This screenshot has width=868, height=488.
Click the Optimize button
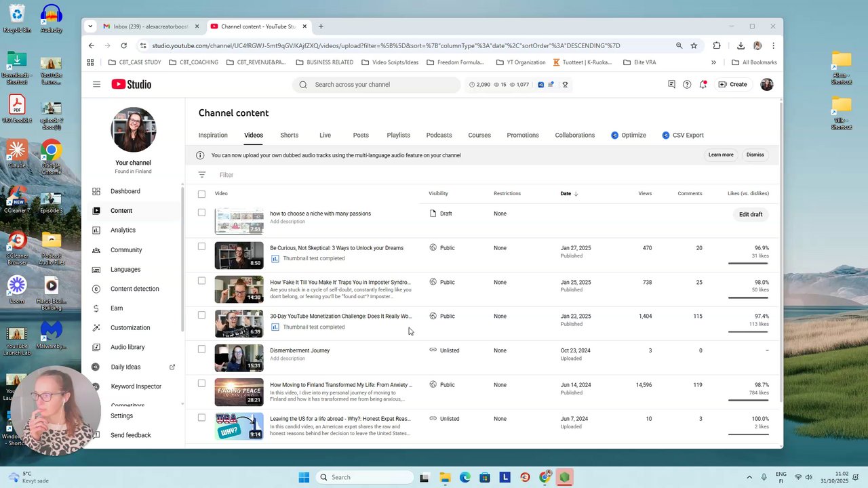(x=629, y=135)
